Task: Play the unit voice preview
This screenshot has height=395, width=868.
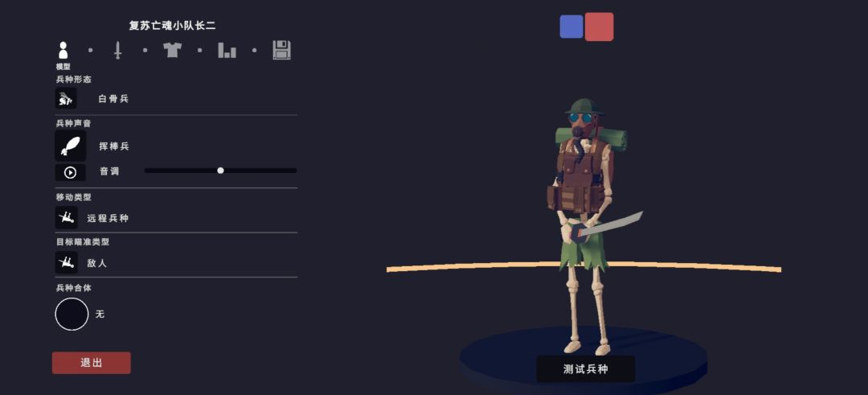Action: coord(70,172)
